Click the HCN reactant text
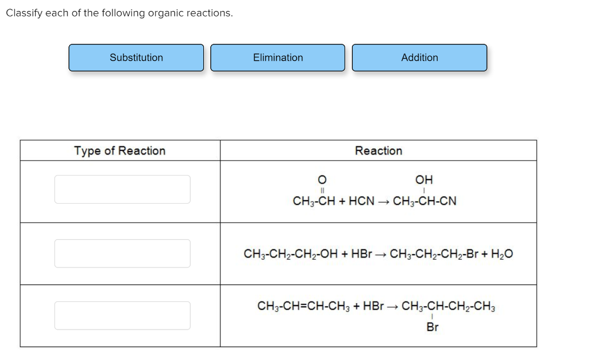Viewport: 600px width, 364px height. point(362,201)
